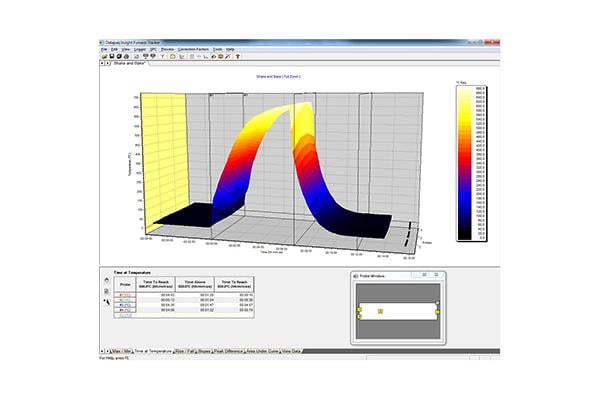Click the open file toolbar icon

tap(103, 57)
